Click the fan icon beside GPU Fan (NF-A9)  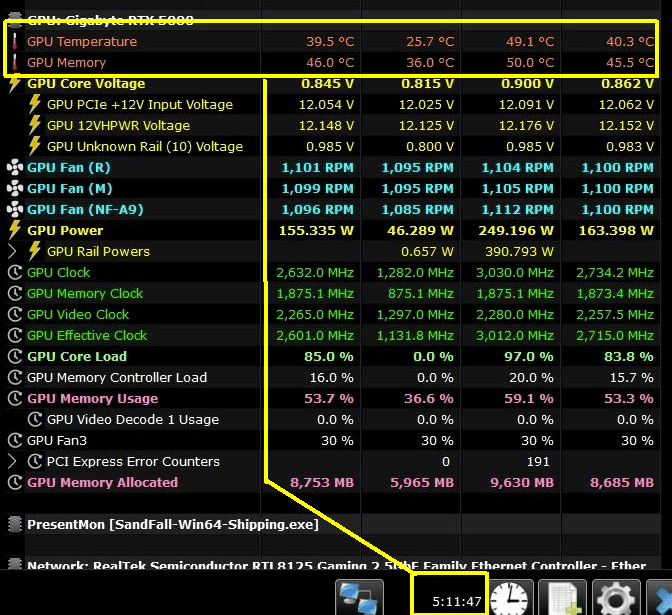[15, 210]
